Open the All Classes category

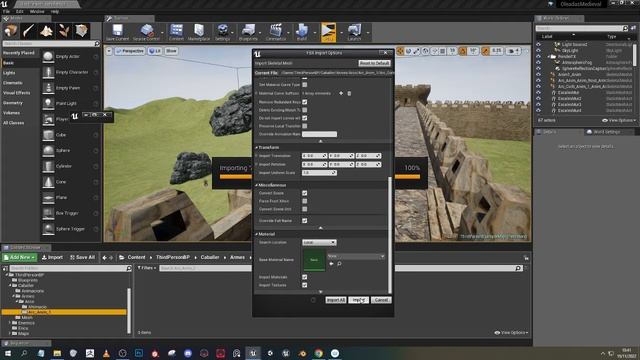(13, 123)
